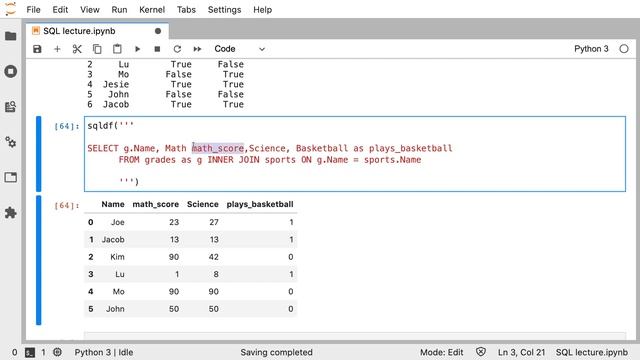Screen dimensions: 640x360
Task: Copy selected cells icon
Action: pyautogui.click(x=97, y=49)
